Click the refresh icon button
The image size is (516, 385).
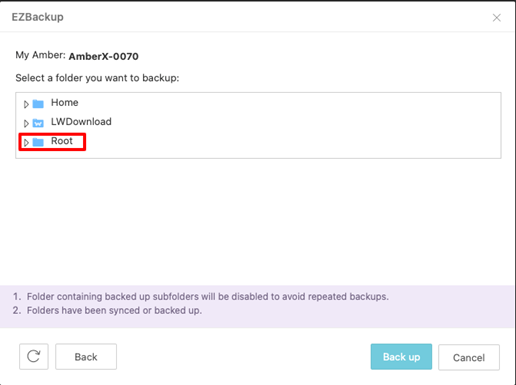pyautogui.click(x=34, y=356)
